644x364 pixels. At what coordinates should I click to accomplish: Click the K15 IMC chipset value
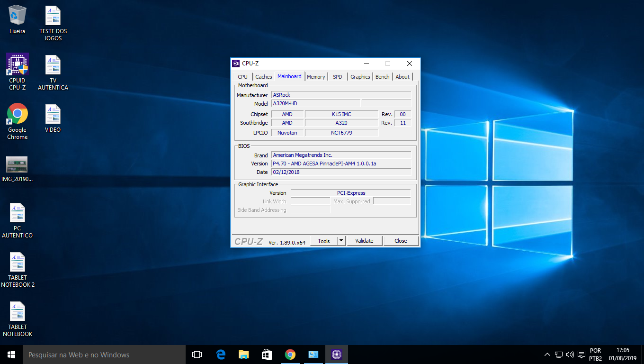point(341,114)
